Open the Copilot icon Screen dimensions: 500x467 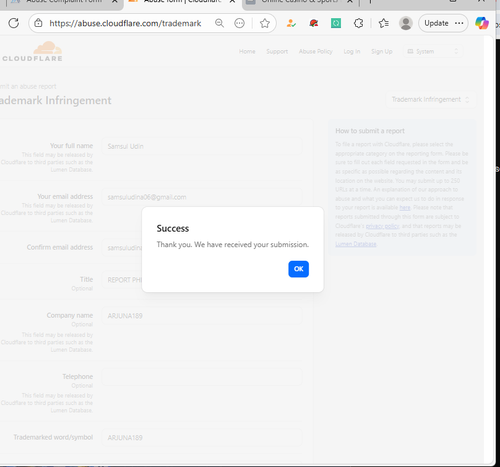point(482,23)
